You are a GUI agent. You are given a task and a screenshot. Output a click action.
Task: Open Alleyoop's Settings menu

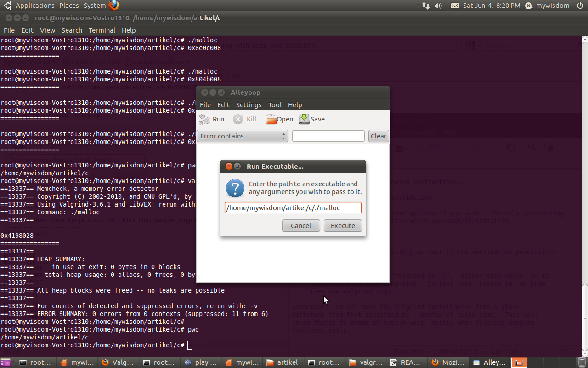(x=249, y=105)
